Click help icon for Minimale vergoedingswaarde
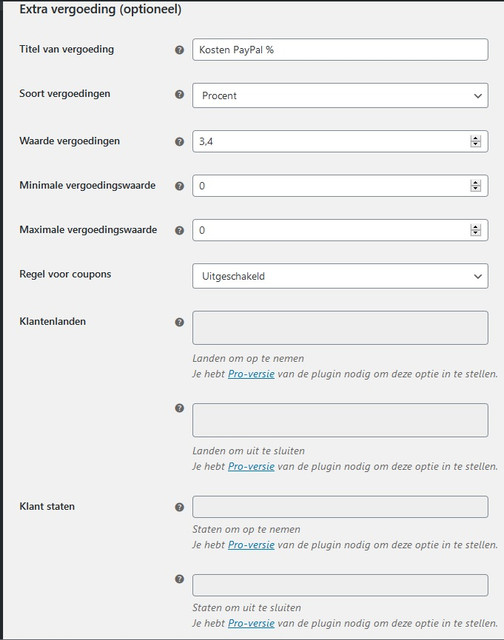The width and height of the screenshot is (504, 640). tap(179, 186)
